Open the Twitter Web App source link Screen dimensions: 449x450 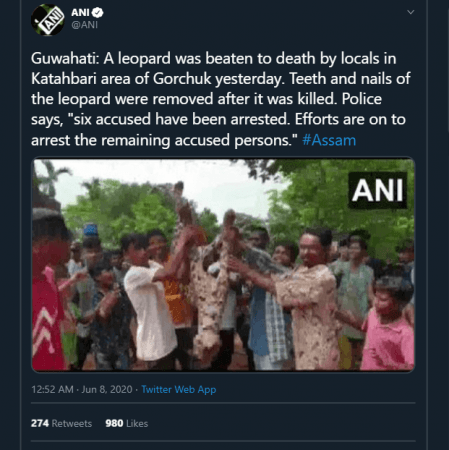(x=179, y=389)
